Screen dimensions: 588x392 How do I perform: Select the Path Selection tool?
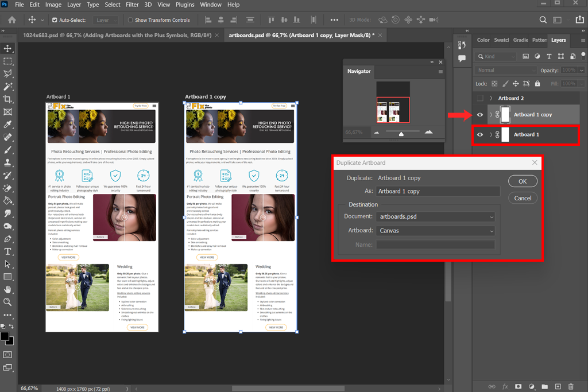7,264
